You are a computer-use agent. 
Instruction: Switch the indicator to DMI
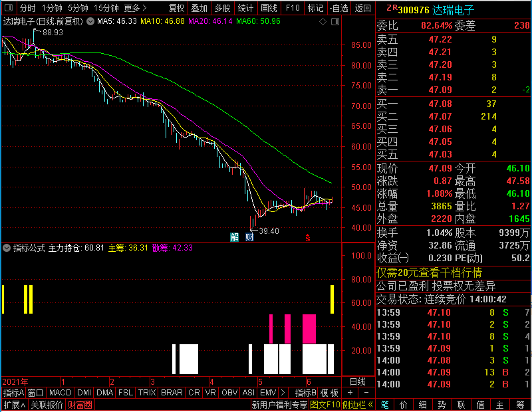84,393
